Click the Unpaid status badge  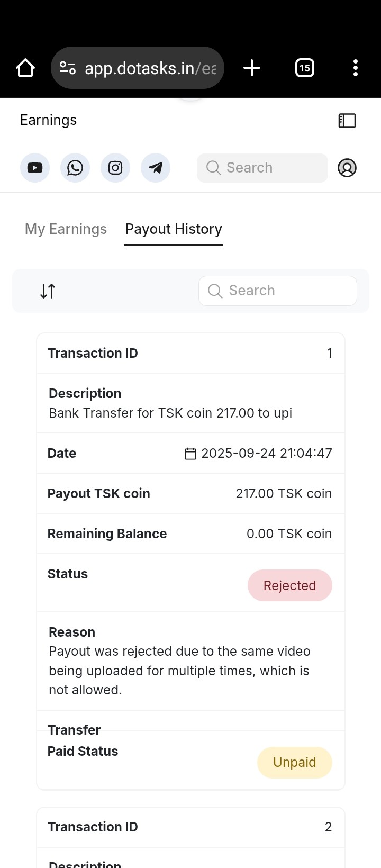294,762
